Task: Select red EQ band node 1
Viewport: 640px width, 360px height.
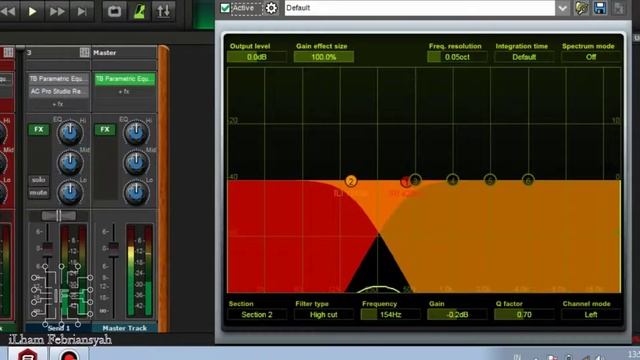Action: point(405,182)
